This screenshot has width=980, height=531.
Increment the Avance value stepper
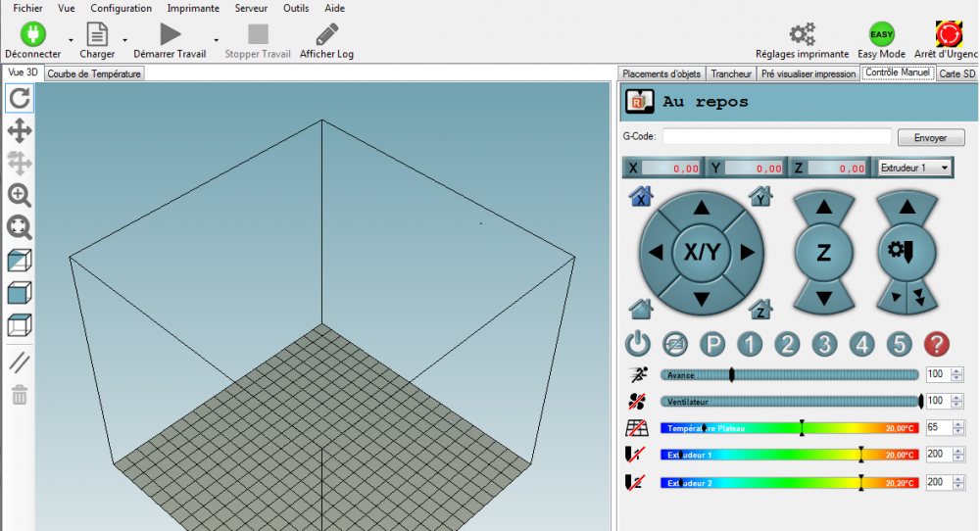click(956, 371)
